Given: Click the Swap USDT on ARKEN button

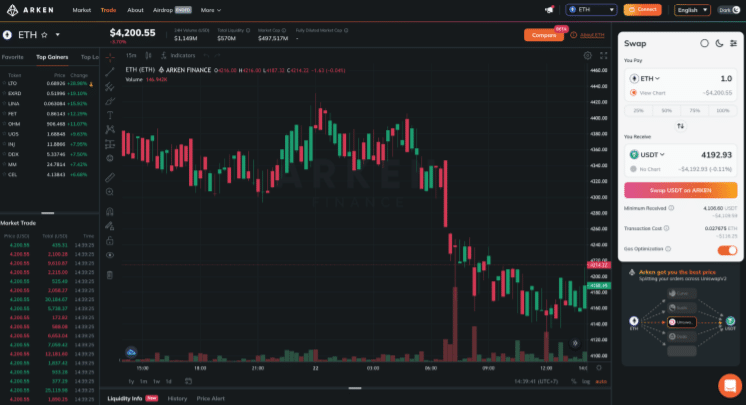Looking at the screenshot, I should [x=681, y=190].
